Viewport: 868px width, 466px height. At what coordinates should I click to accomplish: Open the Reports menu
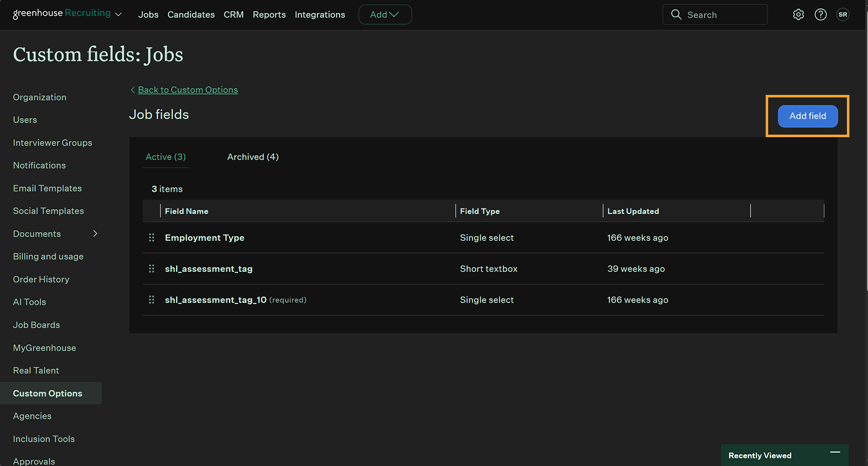point(269,14)
